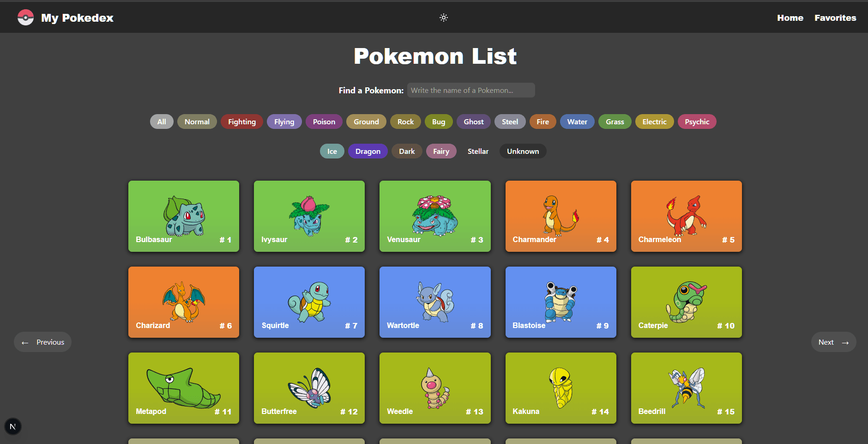Viewport: 868px width, 444px height.
Task: Open the Caterpie card
Action: click(687, 302)
